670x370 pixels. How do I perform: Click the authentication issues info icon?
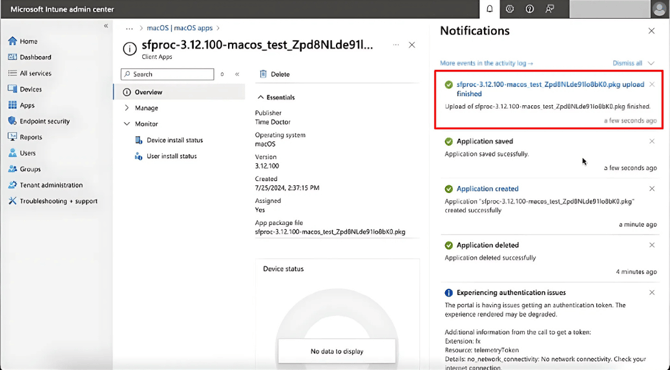pyautogui.click(x=449, y=293)
